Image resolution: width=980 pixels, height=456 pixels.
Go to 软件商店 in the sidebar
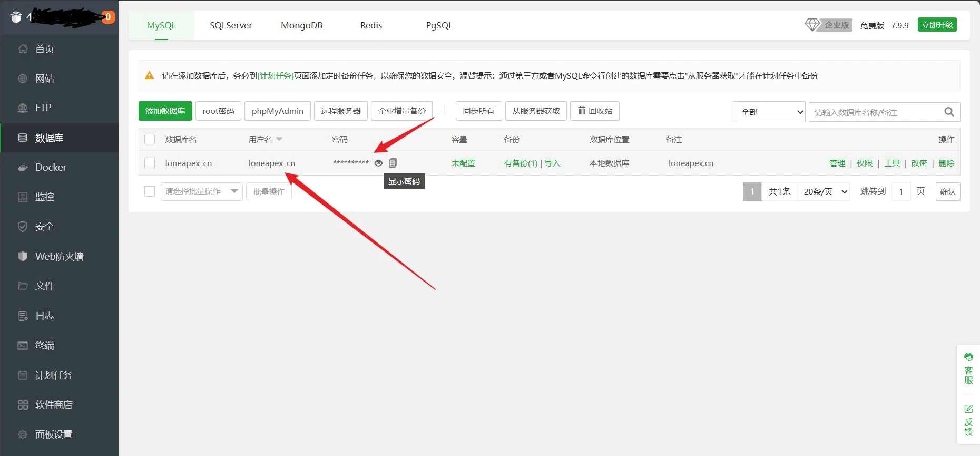tap(53, 405)
